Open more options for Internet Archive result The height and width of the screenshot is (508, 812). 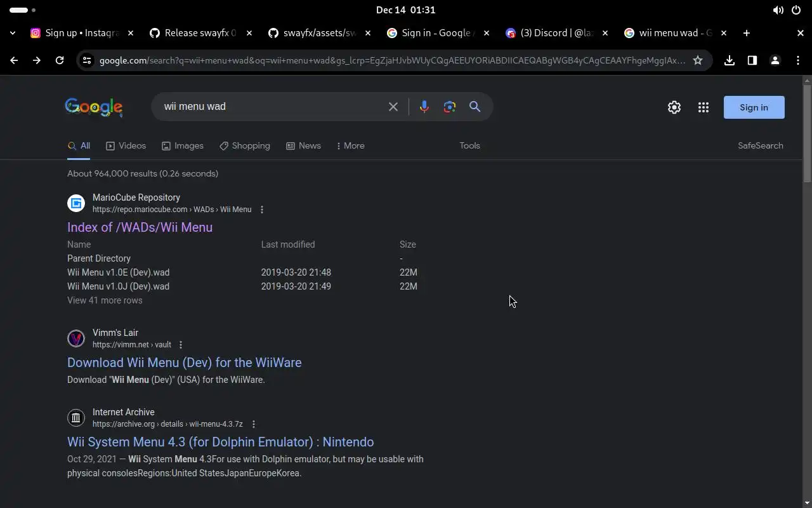click(x=254, y=424)
